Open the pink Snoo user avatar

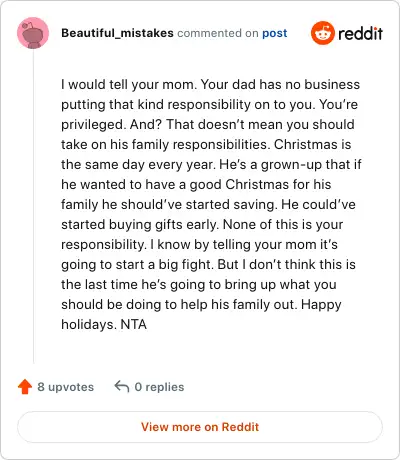point(33,33)
